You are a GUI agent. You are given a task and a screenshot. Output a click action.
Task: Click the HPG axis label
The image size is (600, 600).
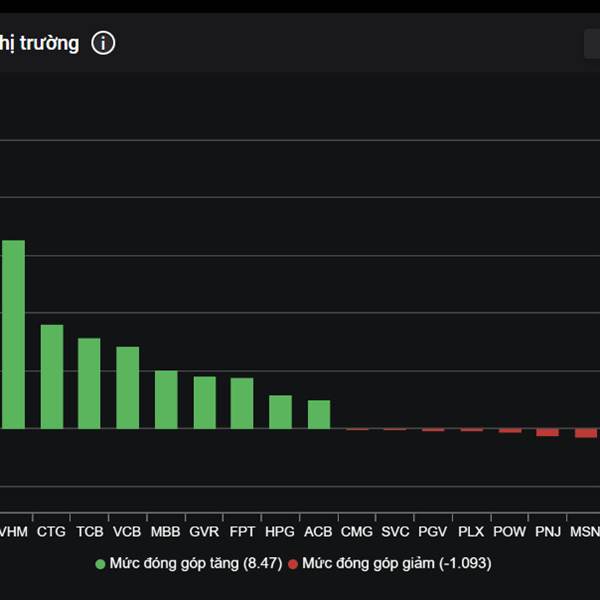tap(280, 532)
